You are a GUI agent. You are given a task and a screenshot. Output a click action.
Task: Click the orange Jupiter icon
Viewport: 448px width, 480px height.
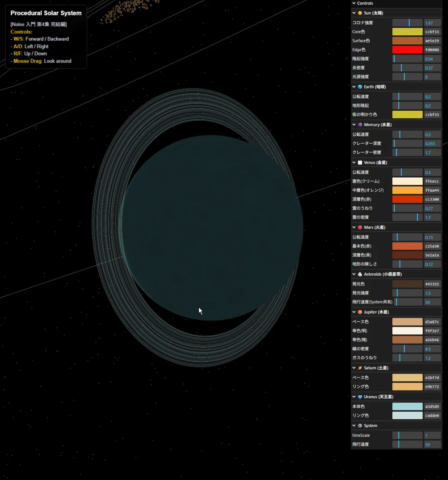tap(360, 312)
